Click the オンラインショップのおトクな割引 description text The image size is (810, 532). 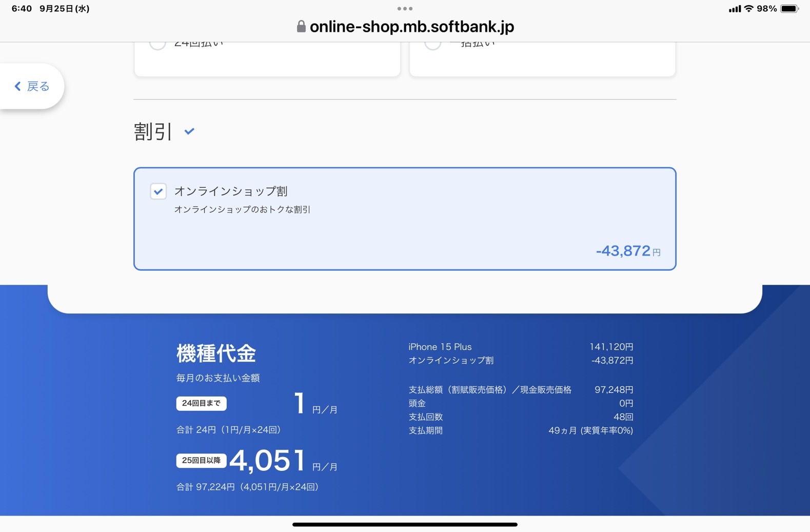click(x=242, y=209)
